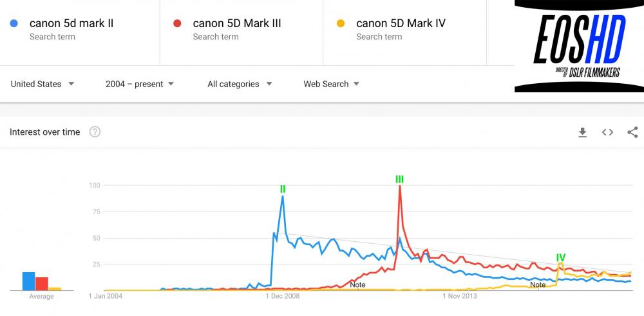Open the embed code icon
The height and width of the screenshot is (316, 644).
pyautogui.click(x=607, y=132)
